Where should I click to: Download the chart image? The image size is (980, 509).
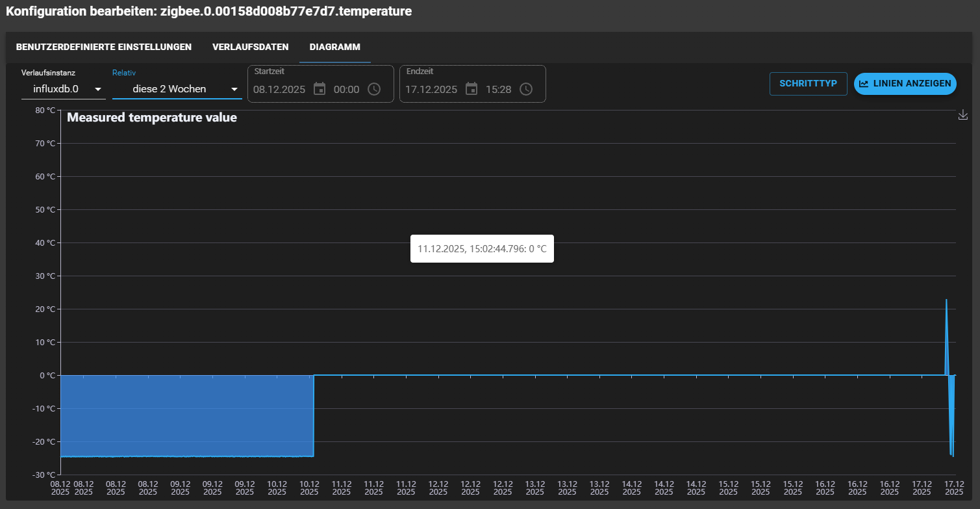963,115
